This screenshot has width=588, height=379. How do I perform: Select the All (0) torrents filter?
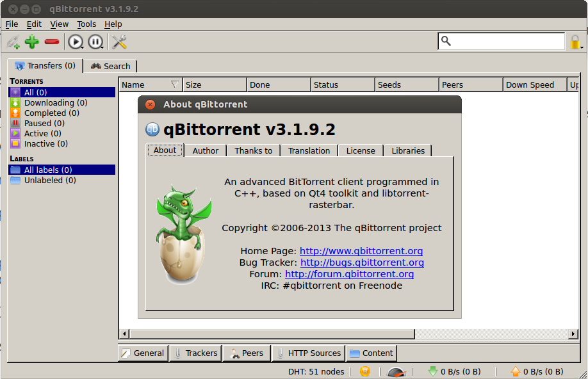point(62,92)
